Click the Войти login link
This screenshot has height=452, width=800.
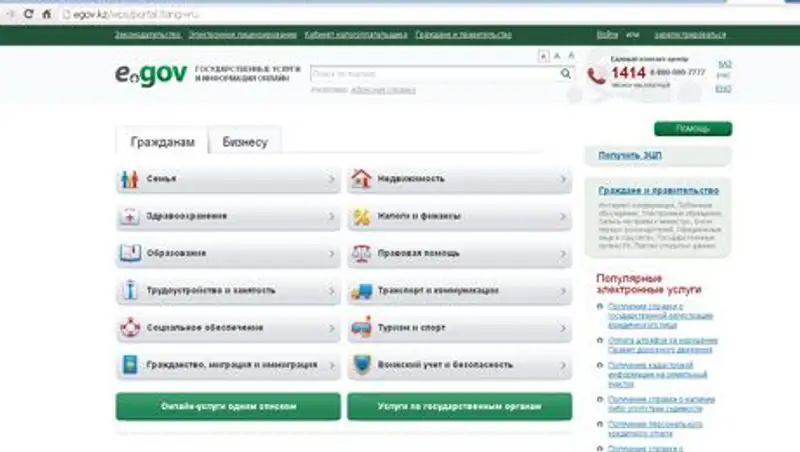[607, 35]
